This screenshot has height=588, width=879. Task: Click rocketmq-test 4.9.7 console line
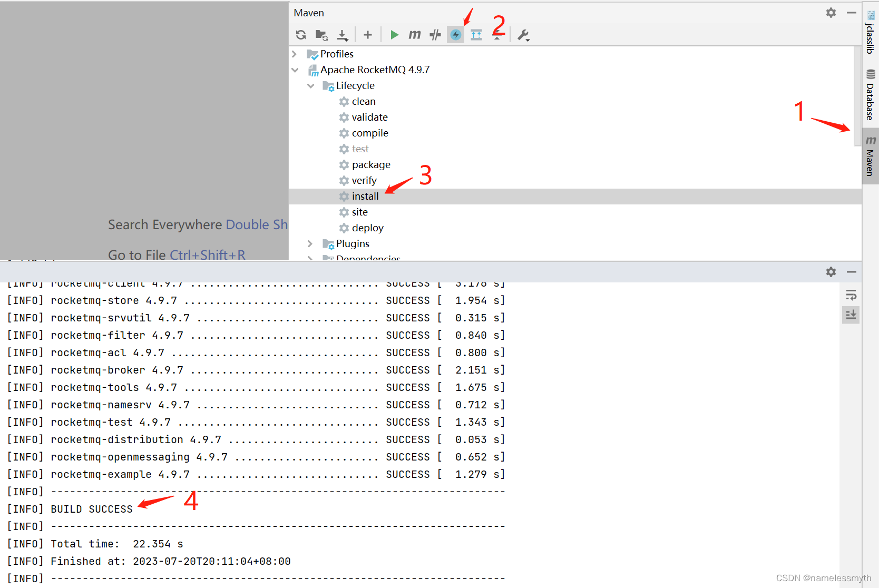pos(256,422)
